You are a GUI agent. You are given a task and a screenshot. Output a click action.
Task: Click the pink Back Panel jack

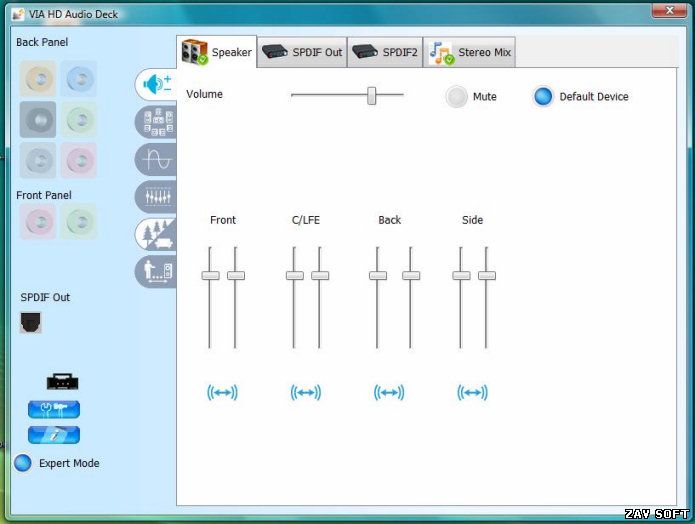tap(79, 160)
